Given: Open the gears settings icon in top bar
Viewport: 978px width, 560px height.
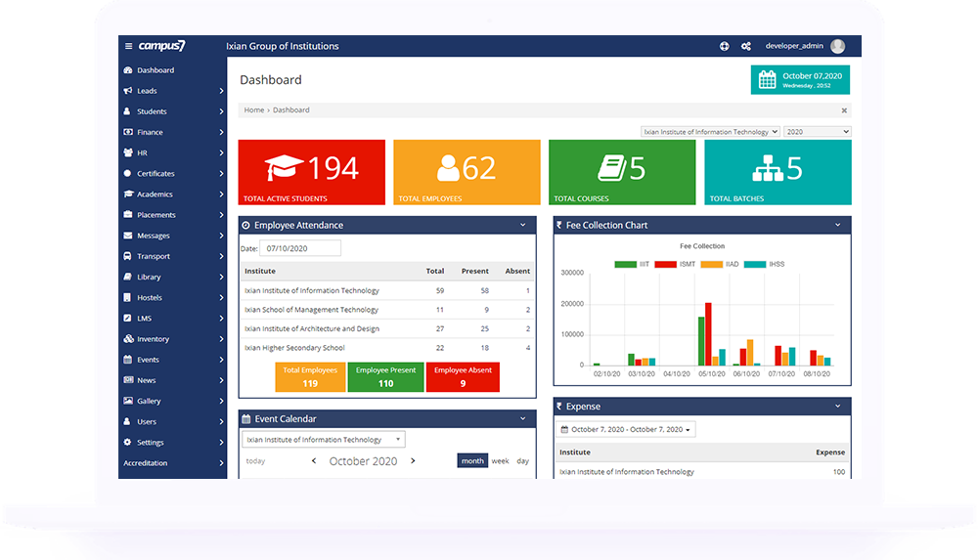Looking at the screenshot, I should point(746,46).
